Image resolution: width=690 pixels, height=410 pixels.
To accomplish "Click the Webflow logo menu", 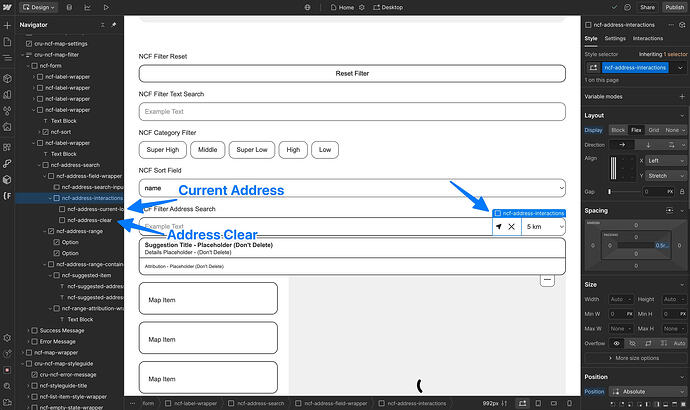I will tap(7, 7).
